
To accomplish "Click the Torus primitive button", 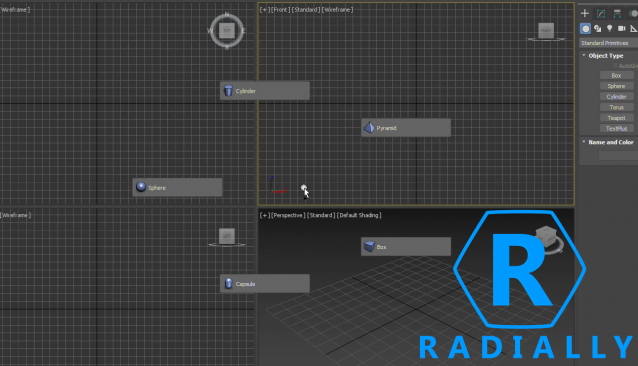I will (616, 107).
